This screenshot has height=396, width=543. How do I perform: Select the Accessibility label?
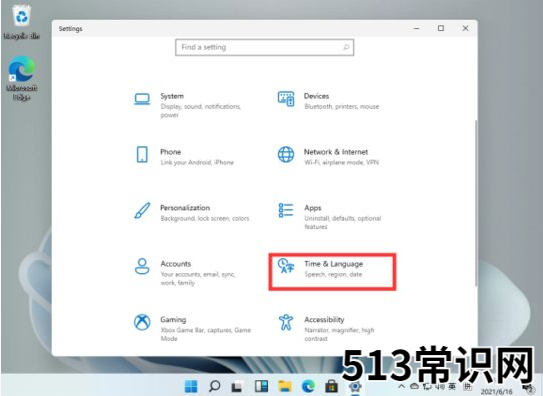[x=324, y=320]
